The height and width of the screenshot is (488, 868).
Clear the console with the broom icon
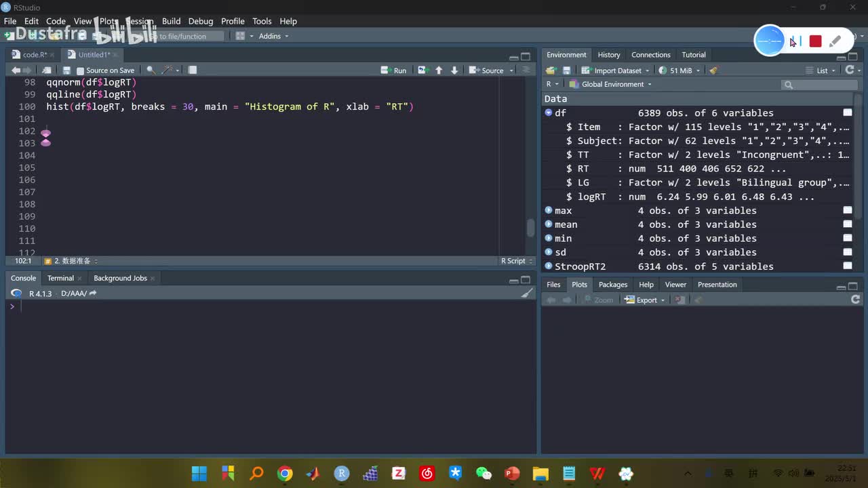tap(526, 293)
